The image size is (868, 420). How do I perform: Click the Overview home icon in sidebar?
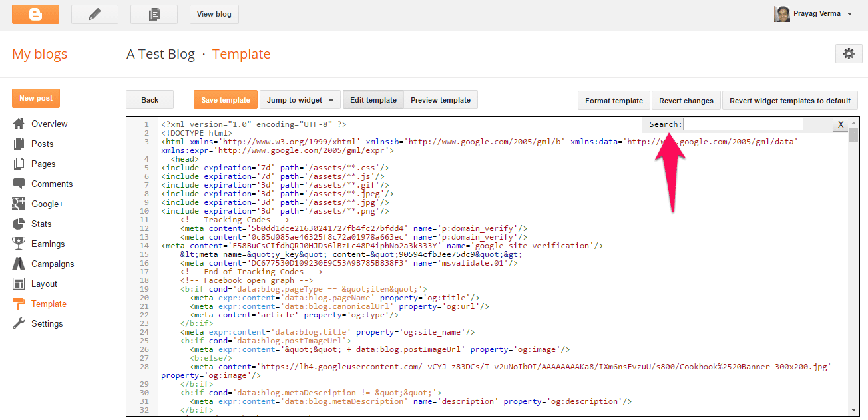19,124
